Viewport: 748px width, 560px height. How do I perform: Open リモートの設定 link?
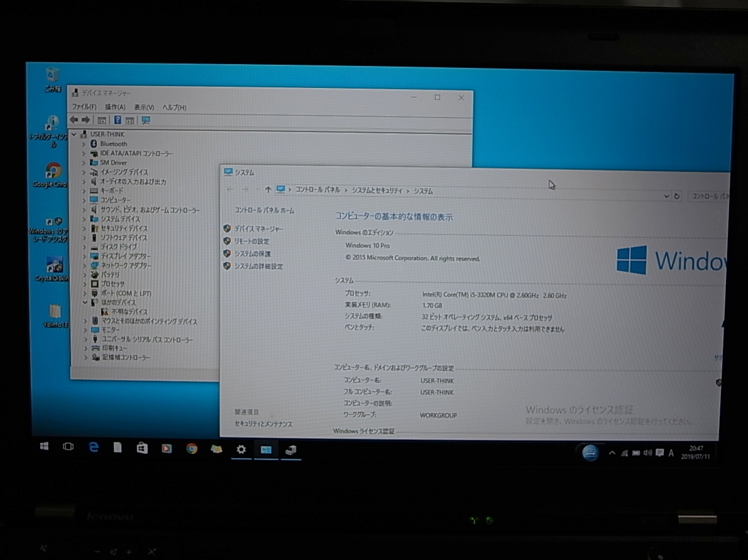[x=252, y=241]
